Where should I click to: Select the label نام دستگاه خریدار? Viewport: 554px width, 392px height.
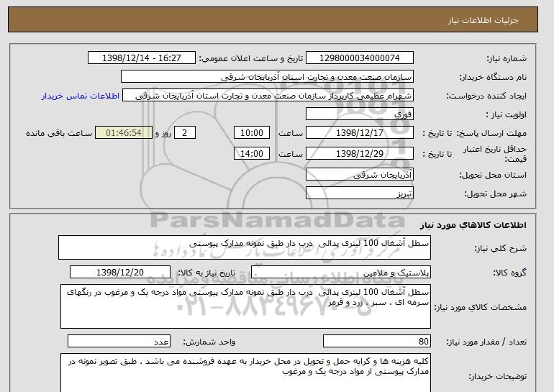(493, 77)
